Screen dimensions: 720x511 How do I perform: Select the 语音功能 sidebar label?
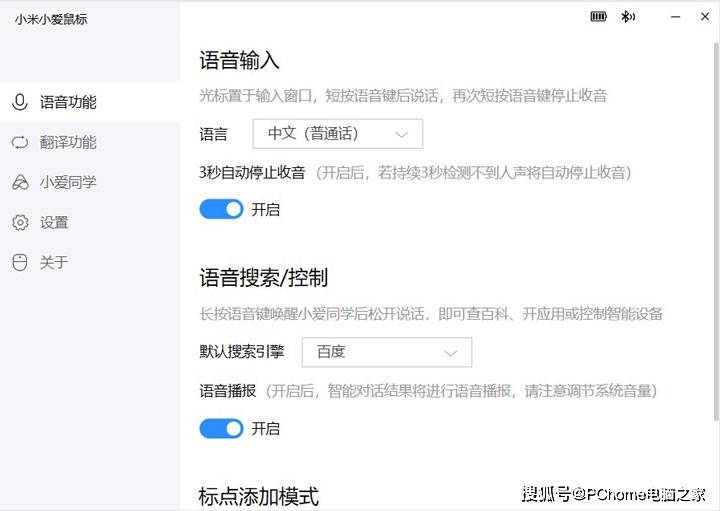click(68, 102)
